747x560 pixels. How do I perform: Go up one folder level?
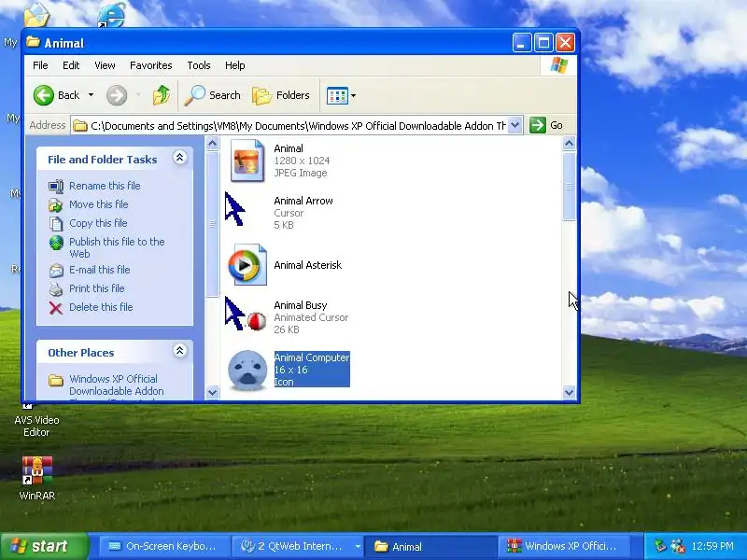[x=162, y=95]
